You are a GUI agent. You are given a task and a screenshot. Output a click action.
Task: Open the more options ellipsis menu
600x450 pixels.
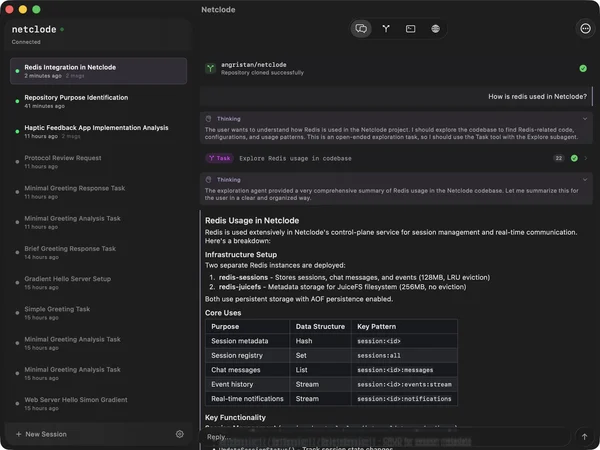click(585, 29)
